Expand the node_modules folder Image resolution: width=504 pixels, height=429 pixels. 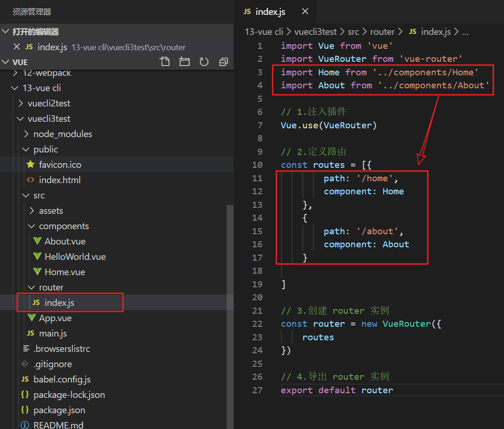[63, 134]
